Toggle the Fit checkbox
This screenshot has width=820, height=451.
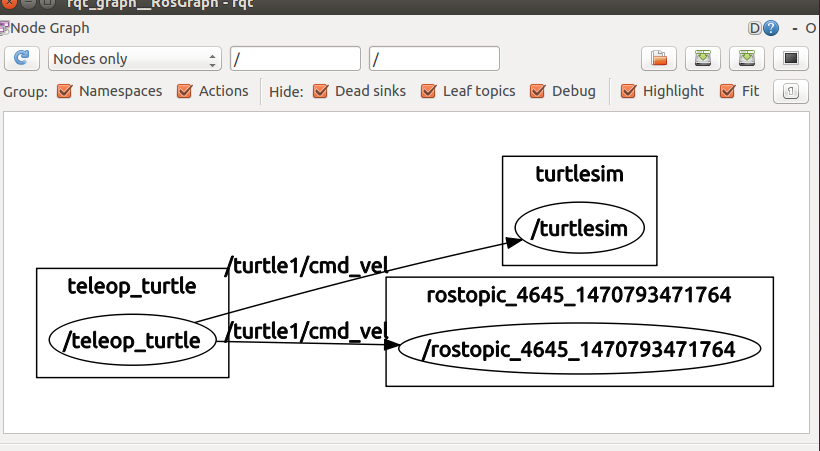point(728,91)
